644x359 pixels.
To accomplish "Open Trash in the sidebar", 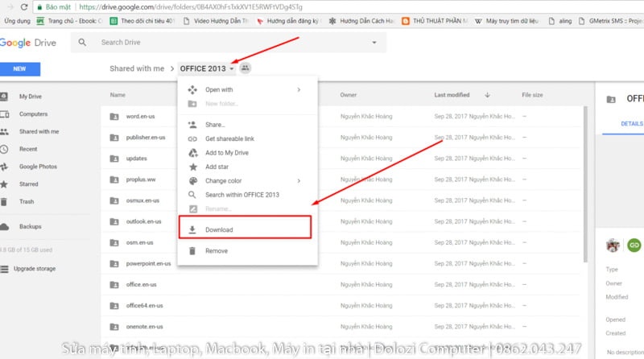I will (x=27, y=202).
